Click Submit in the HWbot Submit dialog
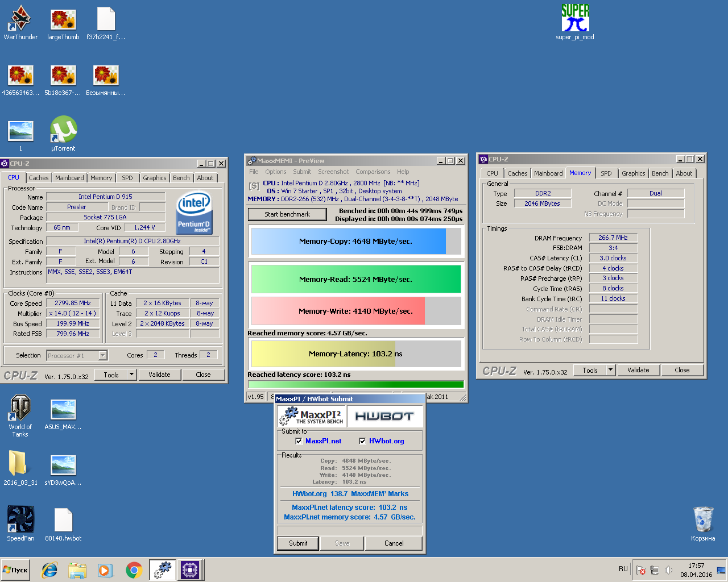728x582 pixels. point(298,543)
